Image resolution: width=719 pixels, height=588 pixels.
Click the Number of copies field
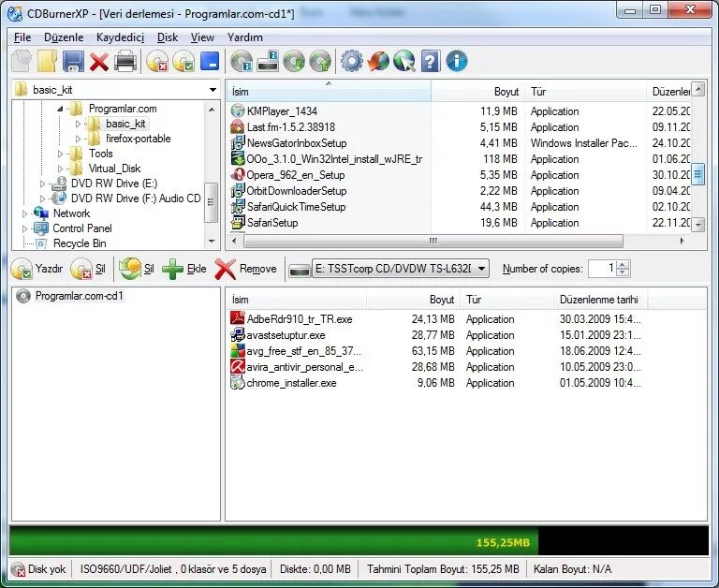coord(602,269)
